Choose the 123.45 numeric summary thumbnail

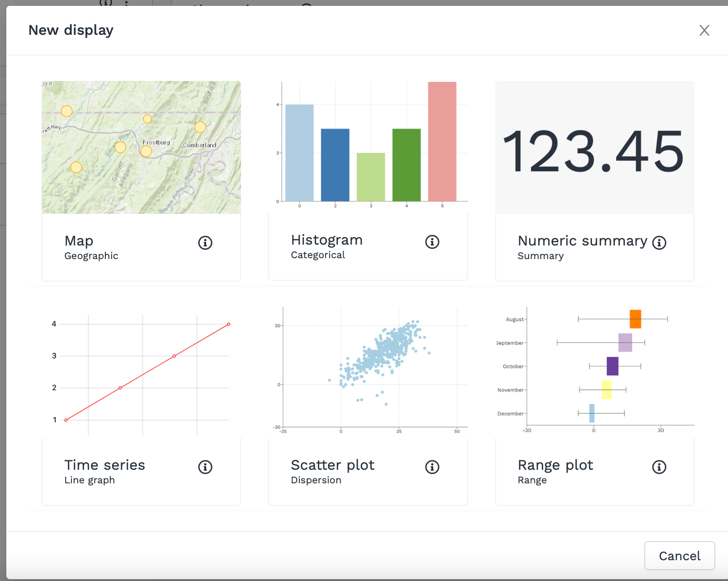[x=595, y=147]
